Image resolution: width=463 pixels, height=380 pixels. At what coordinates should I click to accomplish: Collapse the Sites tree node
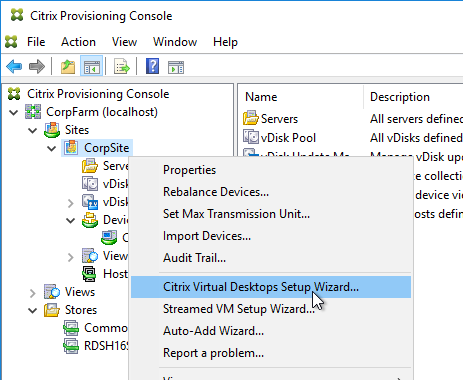pos(33,130)
